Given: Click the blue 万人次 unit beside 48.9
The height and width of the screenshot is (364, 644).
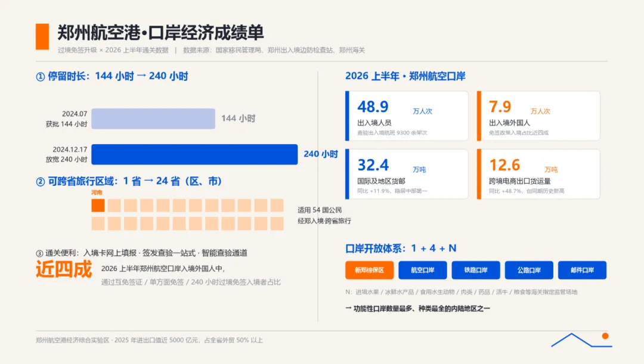Looking at the screenshot, I should coord(423,111).
